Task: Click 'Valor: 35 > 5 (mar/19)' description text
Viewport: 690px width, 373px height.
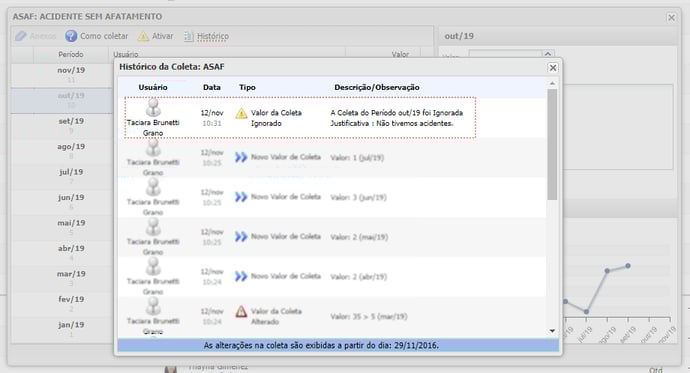Action: pyautogui.click(x=369, y=316)
